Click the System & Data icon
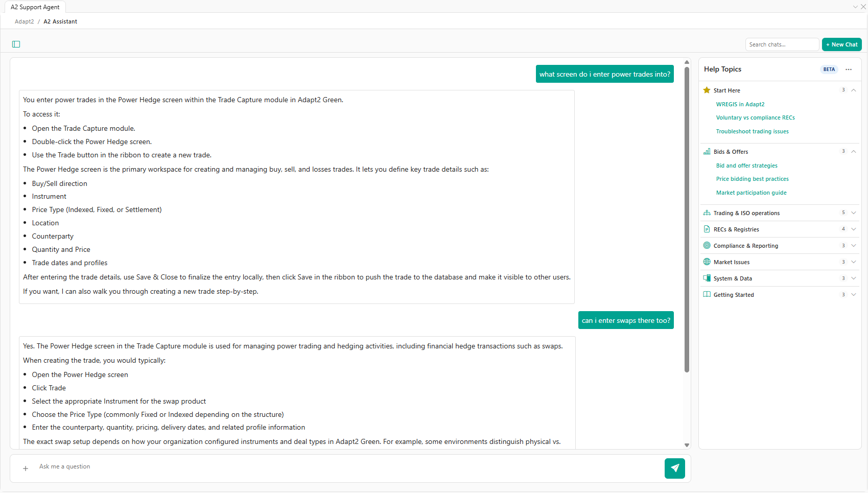The image size is (868, 493). [707, 278]
